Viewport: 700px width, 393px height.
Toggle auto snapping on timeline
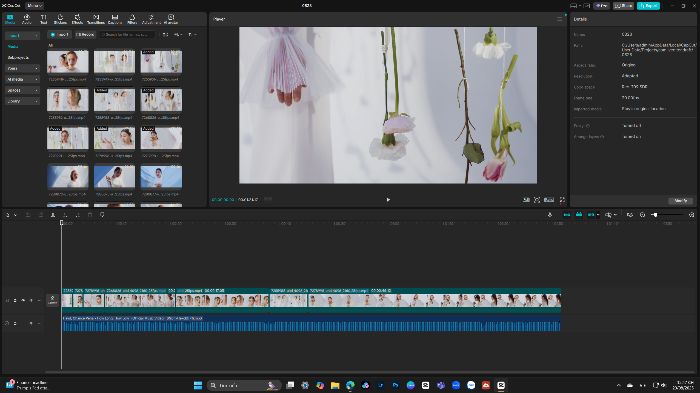[579, 215]
